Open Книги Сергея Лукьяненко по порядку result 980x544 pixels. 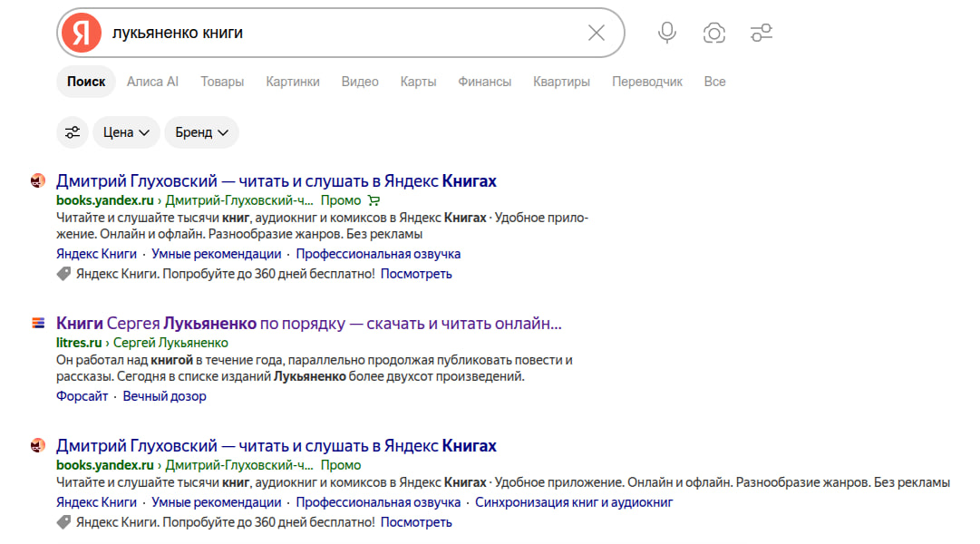pos(309,324)
